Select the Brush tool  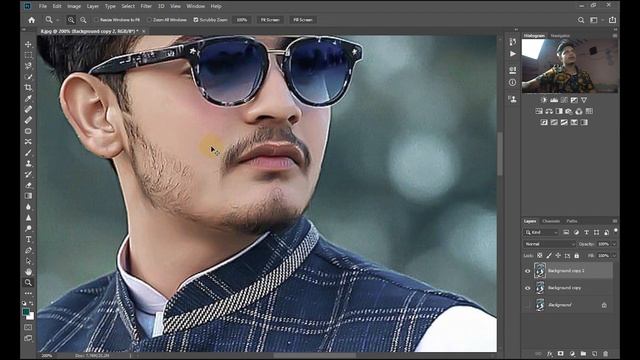tap(28, 153)
